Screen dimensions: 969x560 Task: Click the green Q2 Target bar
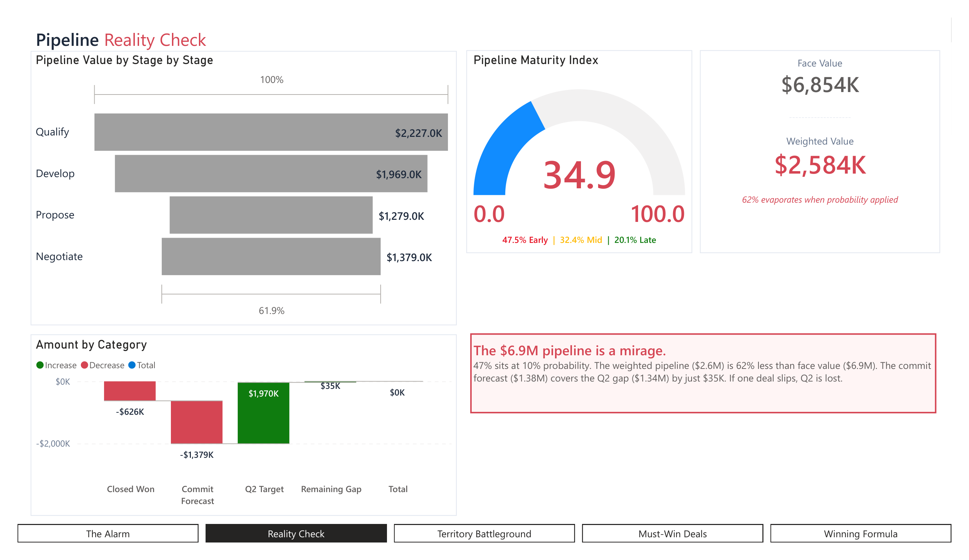coord(263,417)
